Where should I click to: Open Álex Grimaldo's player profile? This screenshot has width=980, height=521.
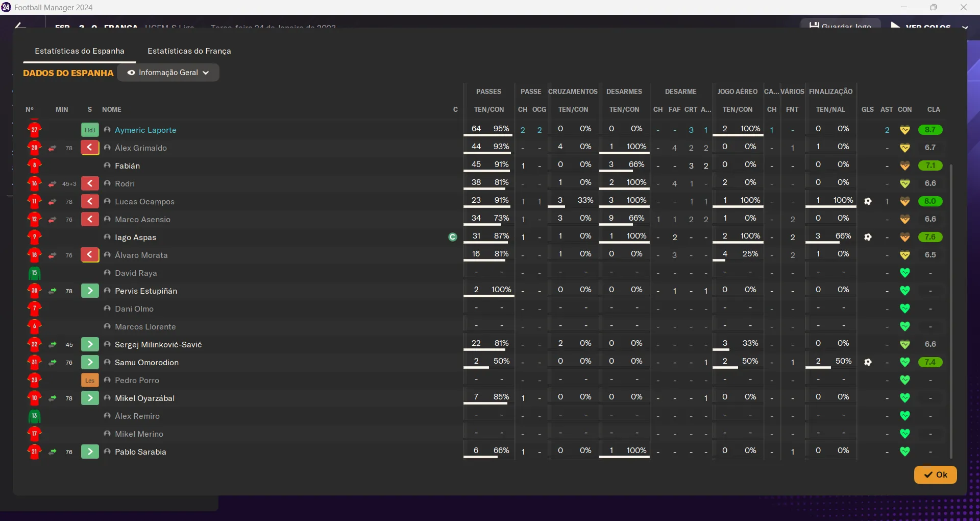point(141,148)
